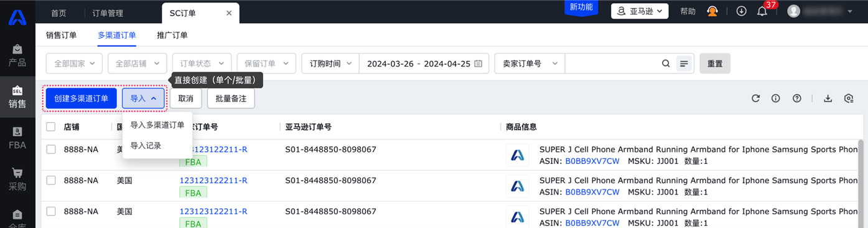
Task: Open the FBA sidebar section
Action: point(17,138)
